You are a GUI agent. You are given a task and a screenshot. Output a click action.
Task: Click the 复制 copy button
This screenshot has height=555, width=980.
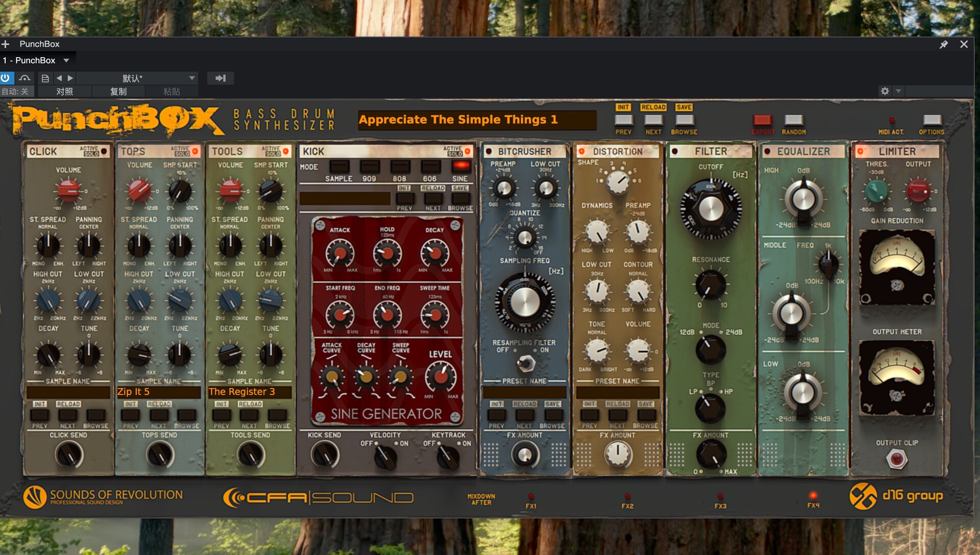pos(118,91)
